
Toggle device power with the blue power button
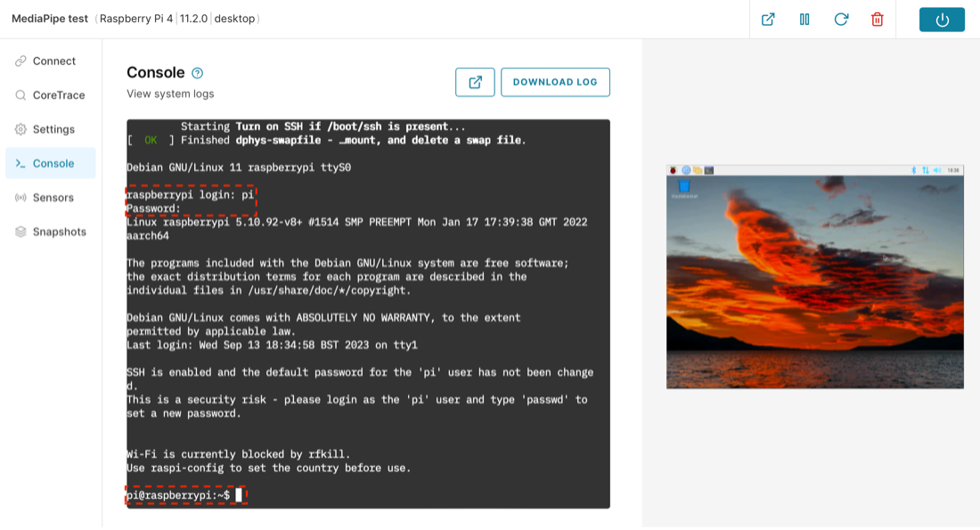pyautogui.click(x=942, y=19)
